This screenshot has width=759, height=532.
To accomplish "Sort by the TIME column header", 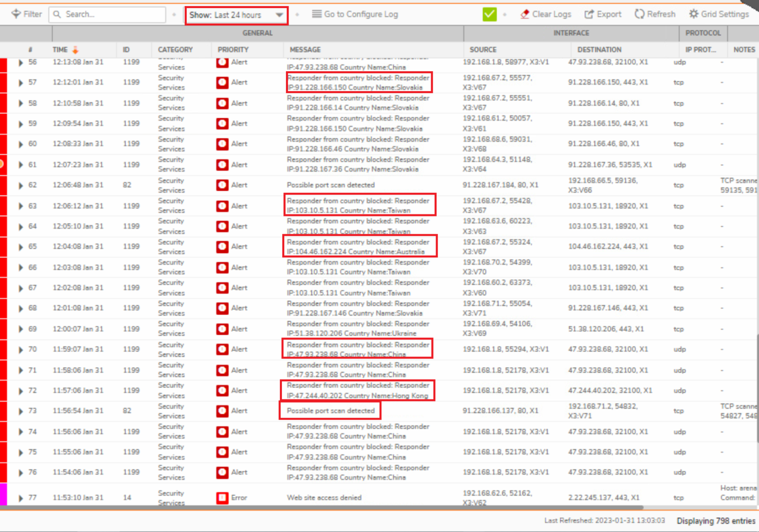I will [x=60, y=50].
